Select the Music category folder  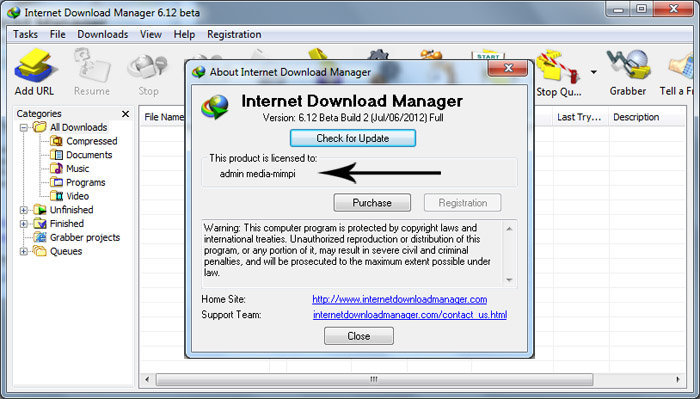pos(69,169)
